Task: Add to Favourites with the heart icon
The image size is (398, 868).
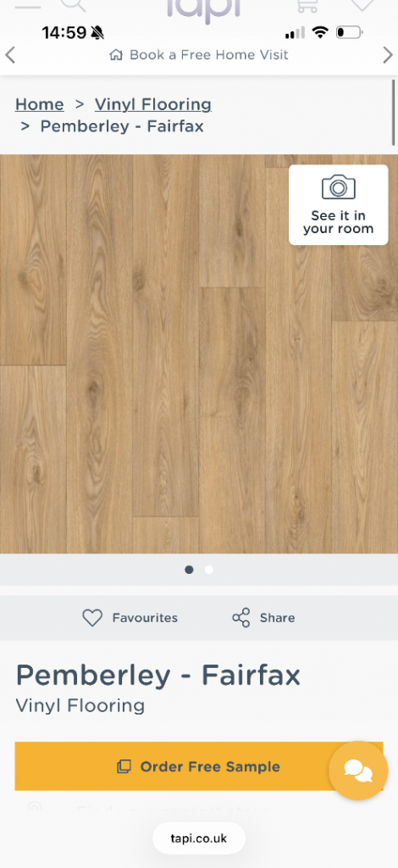Action: [x=92, y=618]
